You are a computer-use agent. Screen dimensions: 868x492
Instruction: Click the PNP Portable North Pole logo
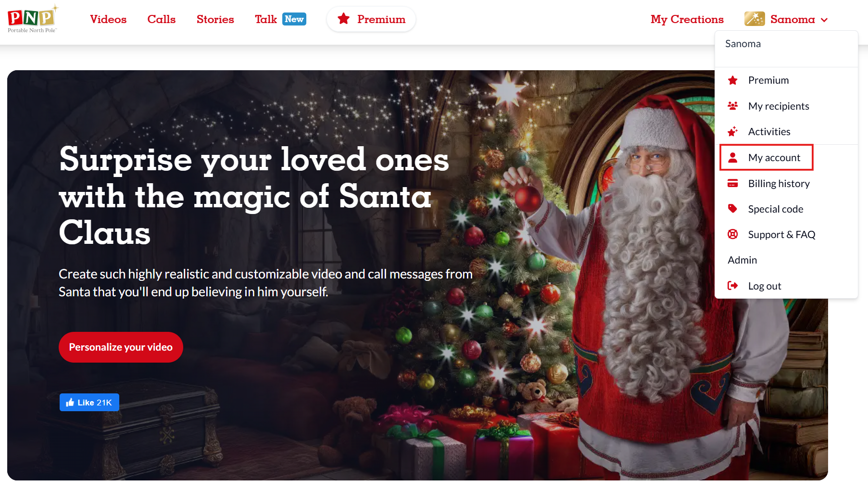coord(33,19)
